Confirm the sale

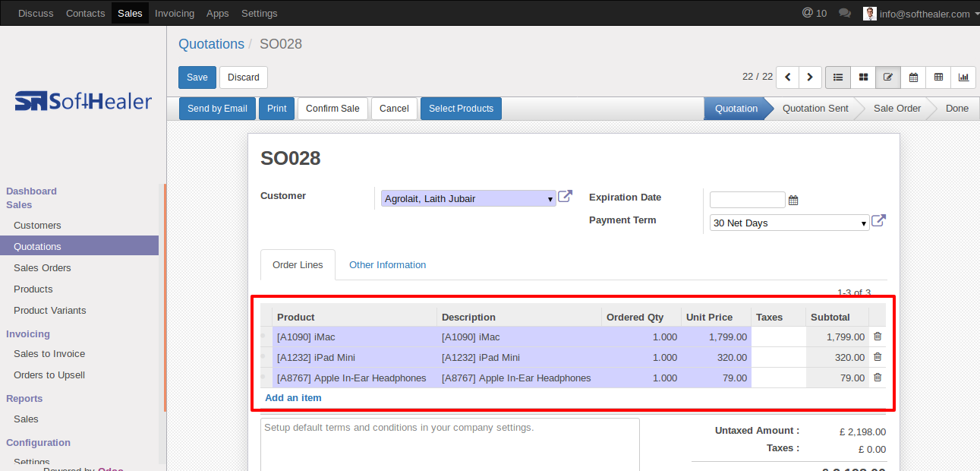point(332,109)
